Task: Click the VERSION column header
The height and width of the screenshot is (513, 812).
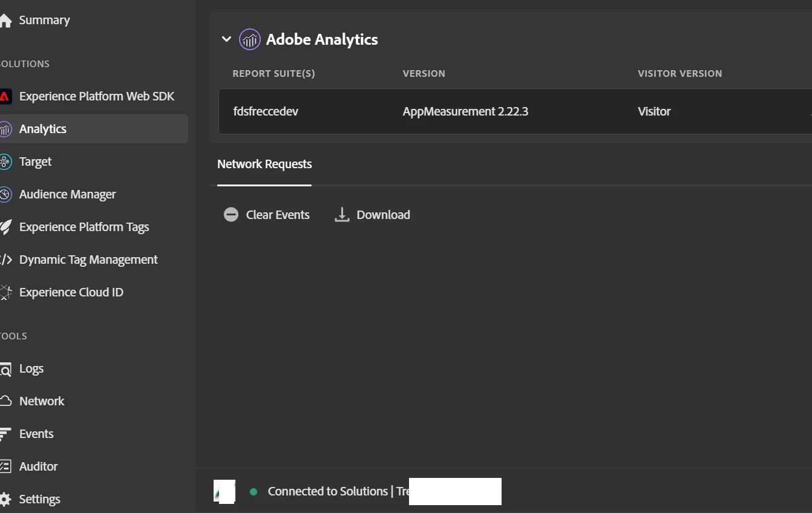Action: coord(424,73)
